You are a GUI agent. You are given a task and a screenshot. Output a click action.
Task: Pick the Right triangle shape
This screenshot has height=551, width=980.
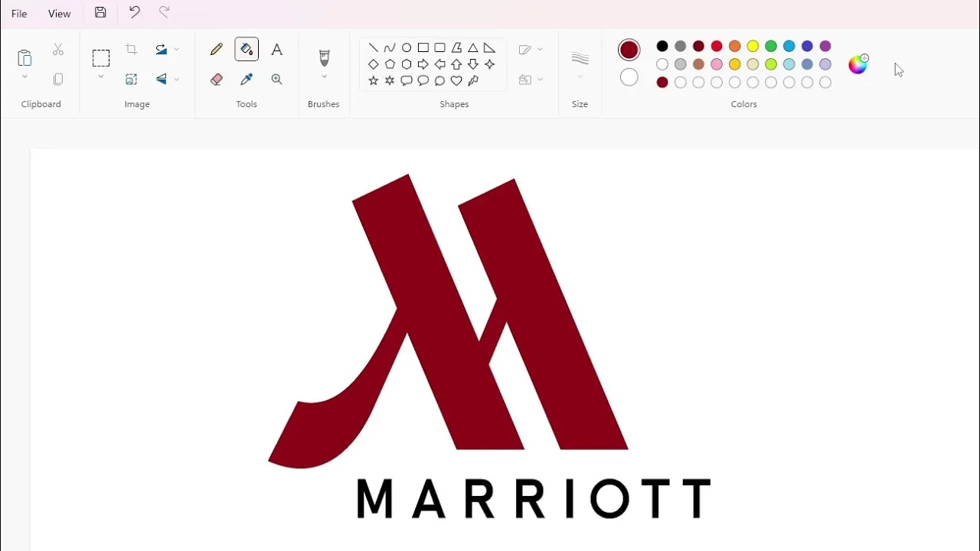(x=490, y=47)
